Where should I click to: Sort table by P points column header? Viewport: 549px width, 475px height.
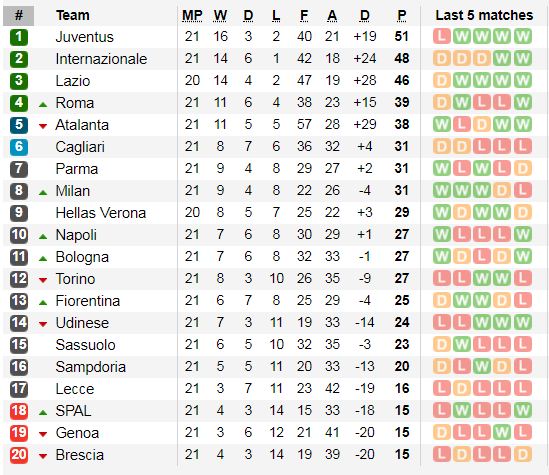pos(402,16)
